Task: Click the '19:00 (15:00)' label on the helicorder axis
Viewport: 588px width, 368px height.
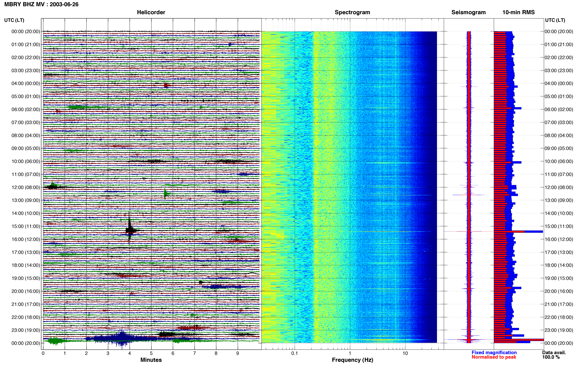Action: click(26, 278)
